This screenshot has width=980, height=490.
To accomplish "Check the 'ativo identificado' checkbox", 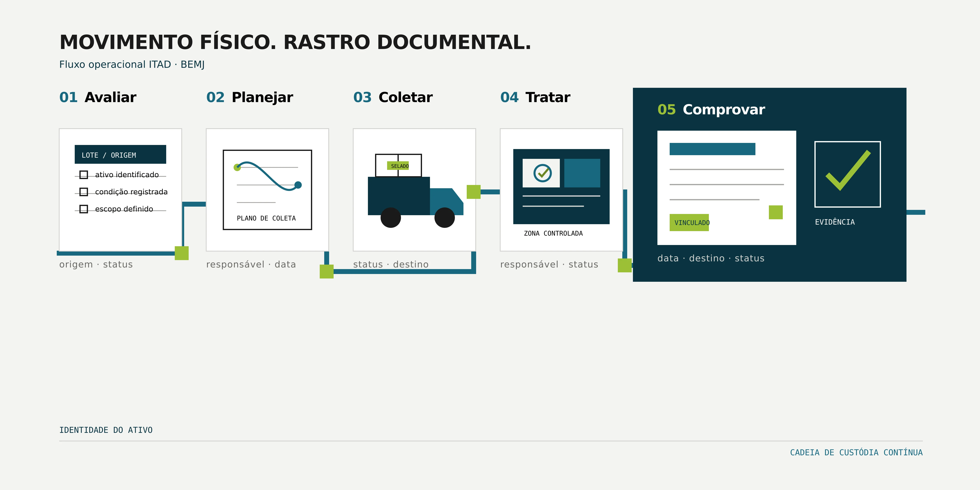I will [84, 175].
